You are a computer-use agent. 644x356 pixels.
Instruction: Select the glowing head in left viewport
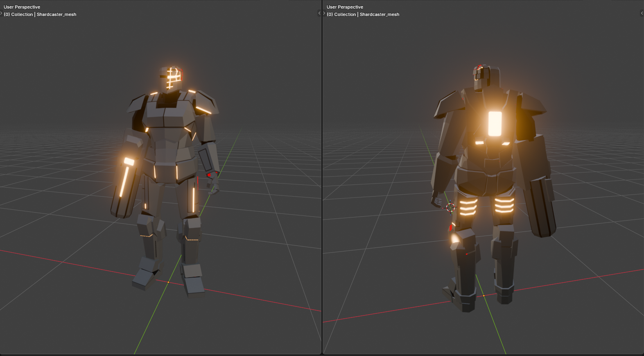pyautogui.click(x=172, y=78)
